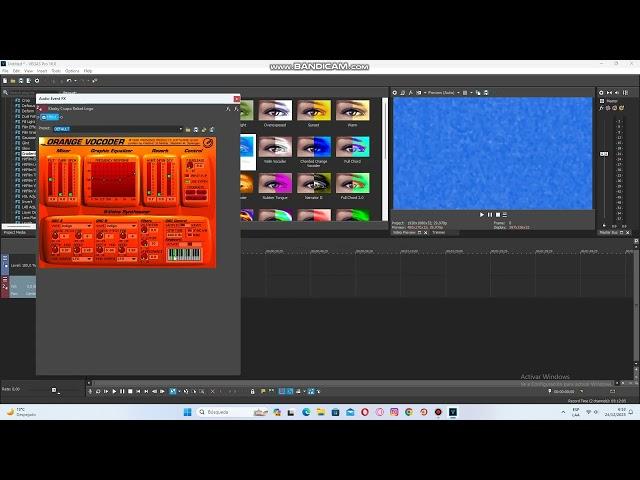640x480 pixels.
Task: Select the Warm preset thumbnail
Action: point(352,110)
